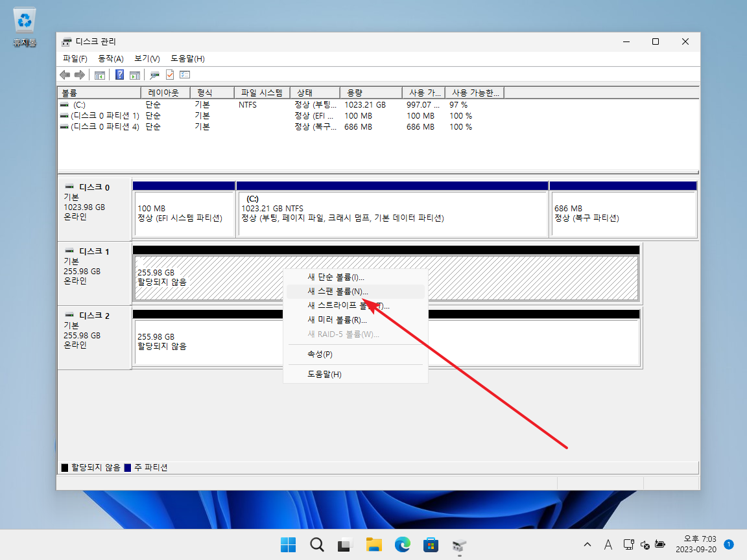Choose 새 스트라이프 볼륨 from context menu
Viewport: 747px width, 560px height.
(x=355, y=306)
